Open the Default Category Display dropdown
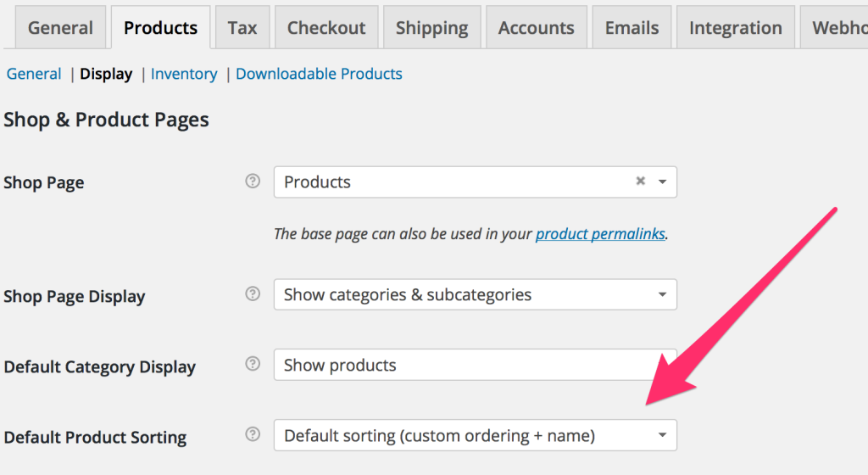This screenshot has height=475, width=868. [x=475, y=365]
